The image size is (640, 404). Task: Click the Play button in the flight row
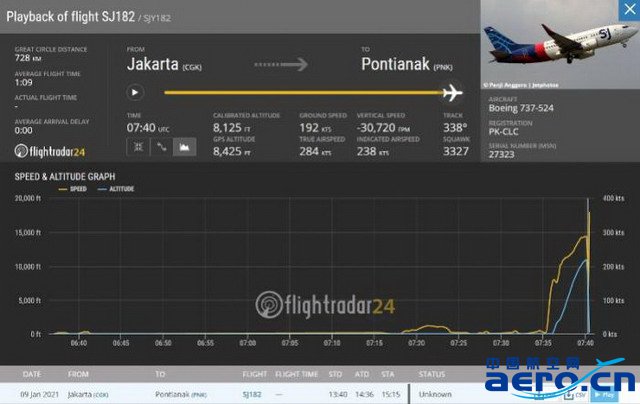click(x=604, y=395)
